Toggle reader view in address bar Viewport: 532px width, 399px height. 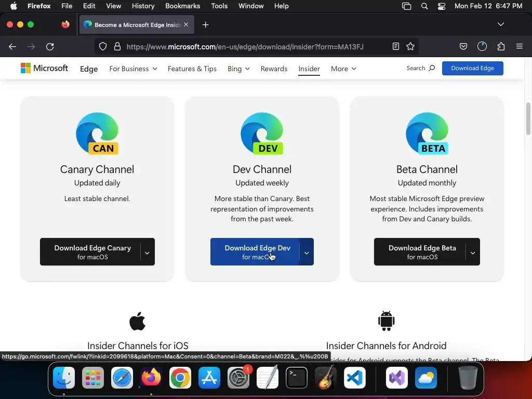[x=395, y=46]
